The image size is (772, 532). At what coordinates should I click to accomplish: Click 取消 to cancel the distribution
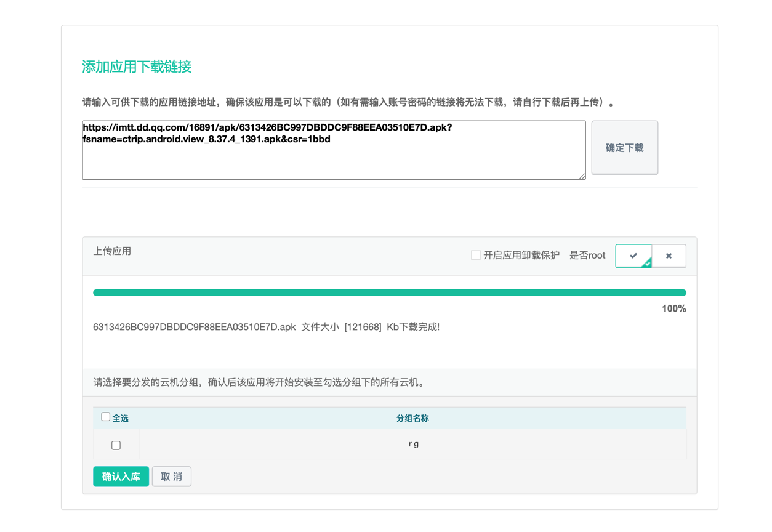click(171, 476)
